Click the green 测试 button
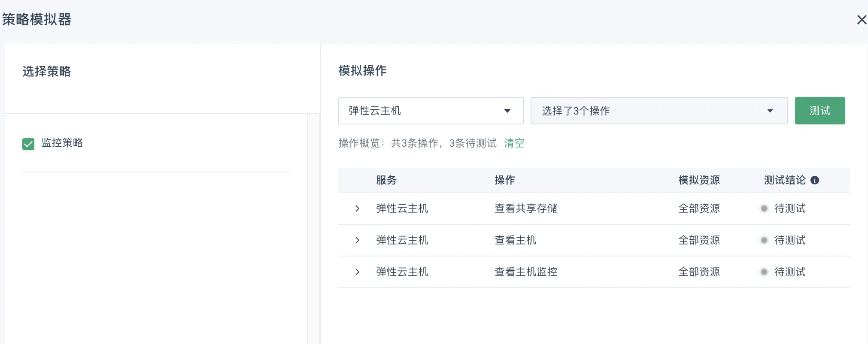The height and width of the screenshot is (344, 868). point(819,111)
